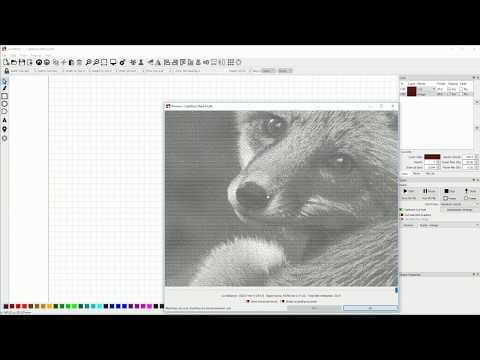
Task: Click the Devices button
Action: (409, 225)
